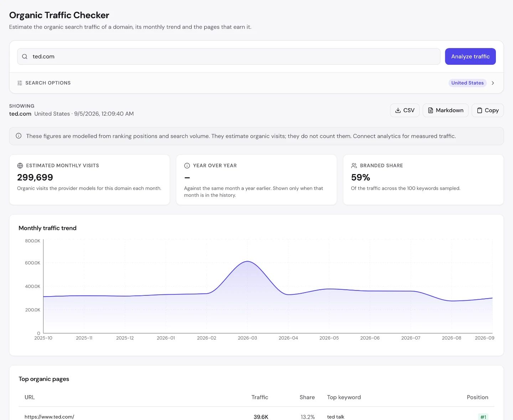This screenshot has height=420, width=513.
Task: Click the 2026-03 label on chart axis
Action: (247, 338)
